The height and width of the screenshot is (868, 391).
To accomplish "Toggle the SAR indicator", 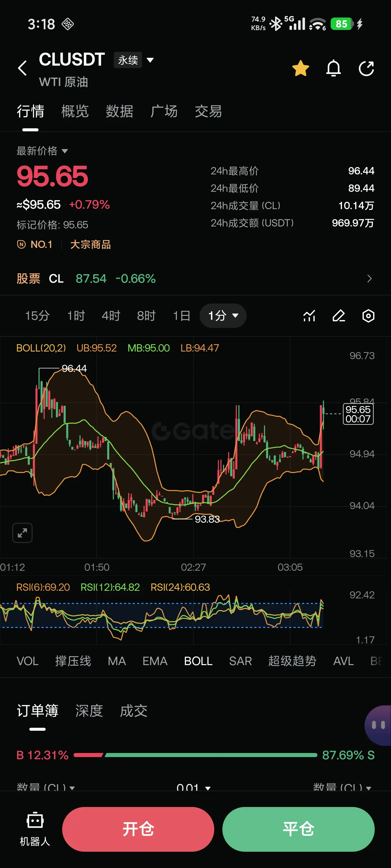I will coord(241,661).
